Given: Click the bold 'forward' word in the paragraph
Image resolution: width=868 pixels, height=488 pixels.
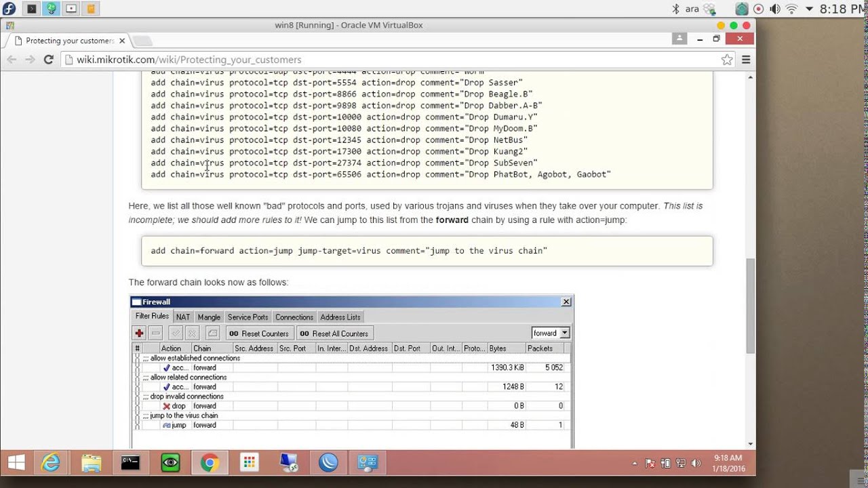Looking at the screenshot, I should tap(452, 220).
